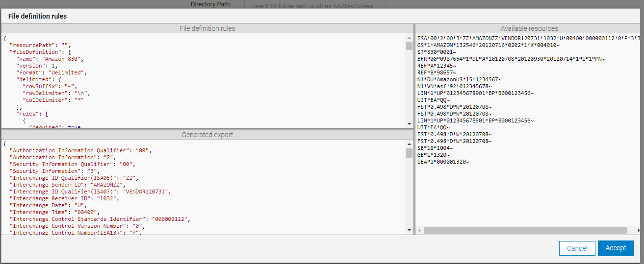Click the "colDelimiter" line in rules editor
Screen dimensions: 644x264
pos(53,100)
